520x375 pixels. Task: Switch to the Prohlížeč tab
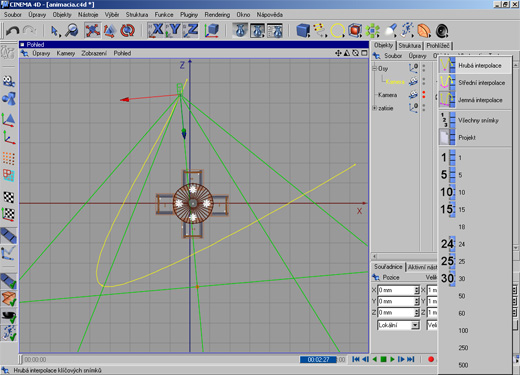[x=438, y=46]
